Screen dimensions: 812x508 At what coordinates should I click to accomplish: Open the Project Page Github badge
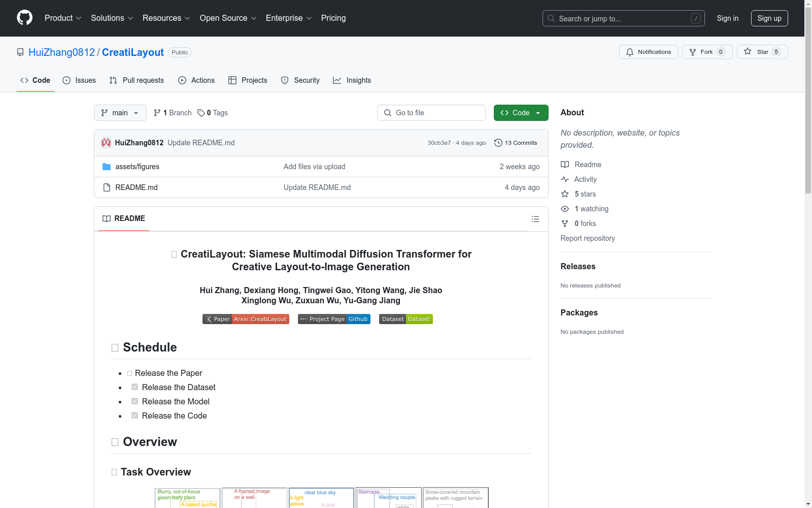click(334, 319)
